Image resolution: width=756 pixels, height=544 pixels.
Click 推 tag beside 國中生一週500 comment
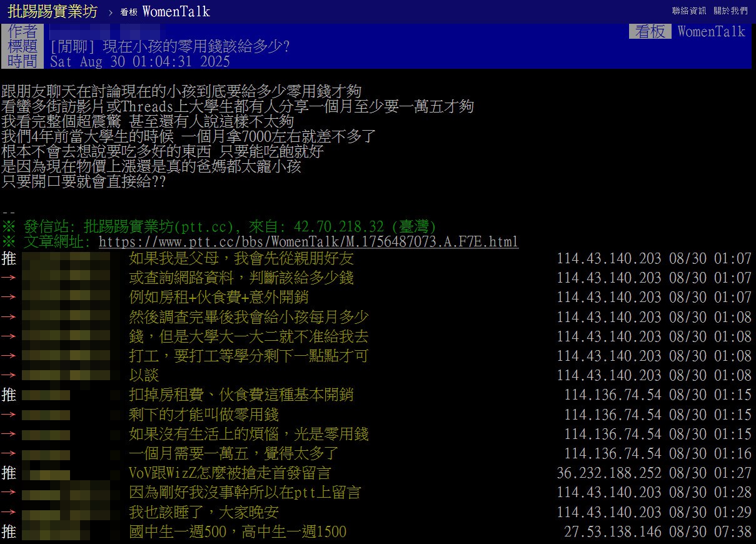(x=9, y=532)
